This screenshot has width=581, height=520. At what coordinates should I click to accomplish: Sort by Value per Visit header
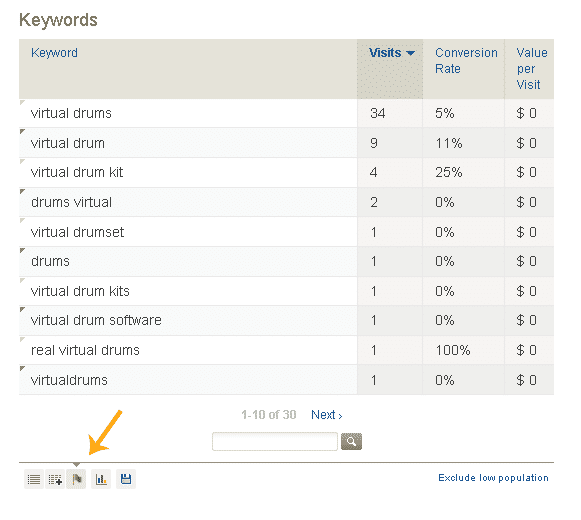tap(532, 69)
